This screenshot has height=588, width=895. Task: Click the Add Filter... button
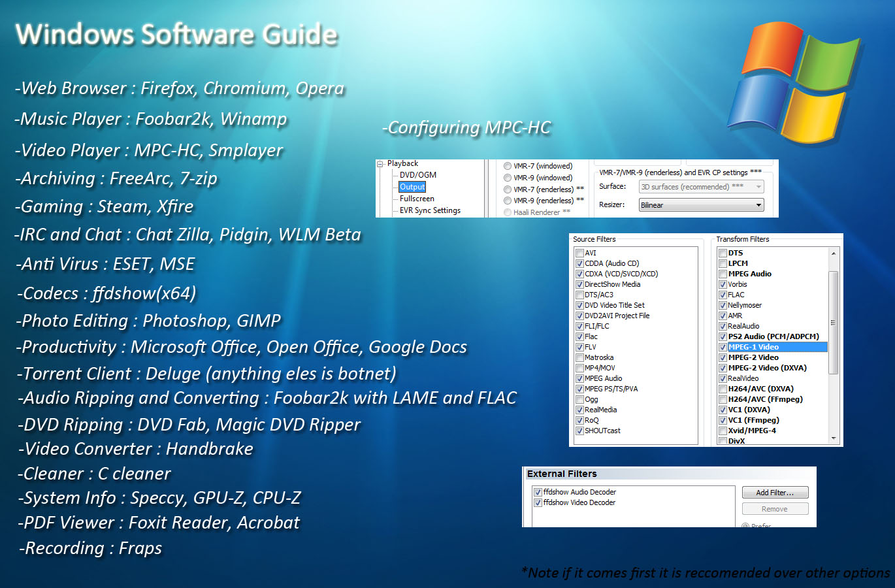click(x=775, y=493)
